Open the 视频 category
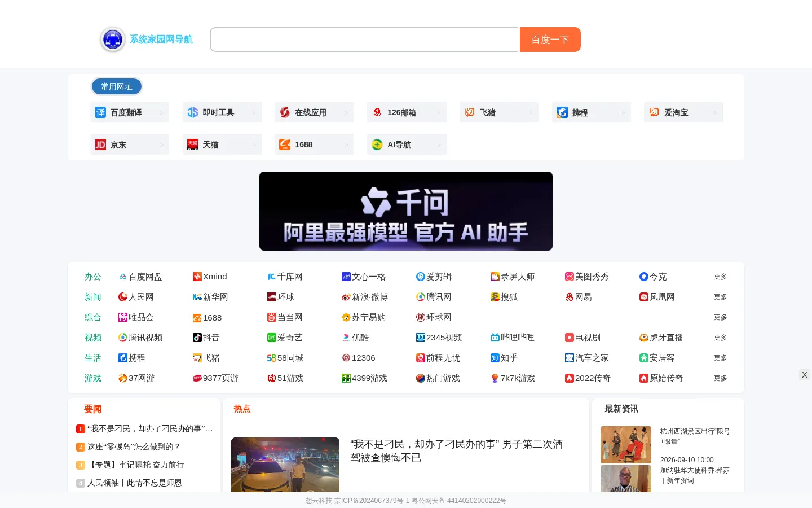812x508 pixels. [x=93, y=338]
